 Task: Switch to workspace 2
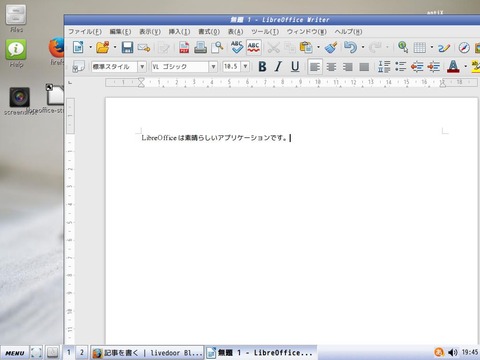(x=82, y=352)
